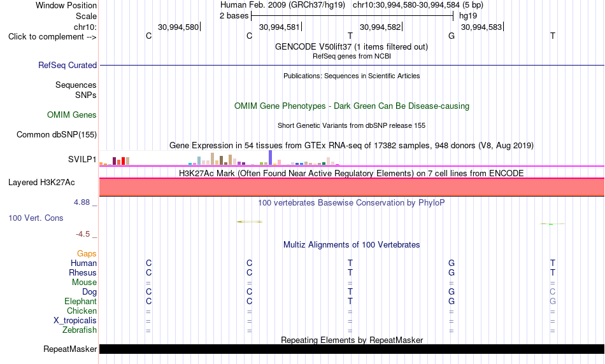Click the chr10:30,994,580-30,994,584 window position text

tap(418, 5)
